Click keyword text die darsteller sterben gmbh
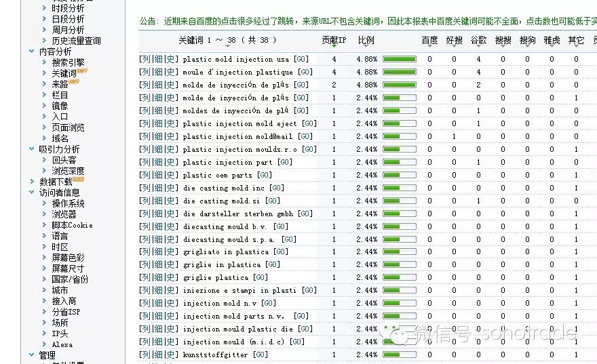This screenshot has width=597, height=364. point(238,214)
